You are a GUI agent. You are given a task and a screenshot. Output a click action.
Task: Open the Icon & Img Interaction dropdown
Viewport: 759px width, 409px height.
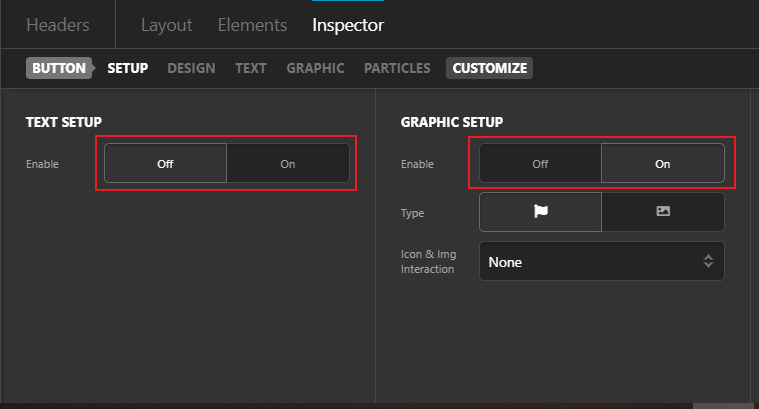[602, 261]
